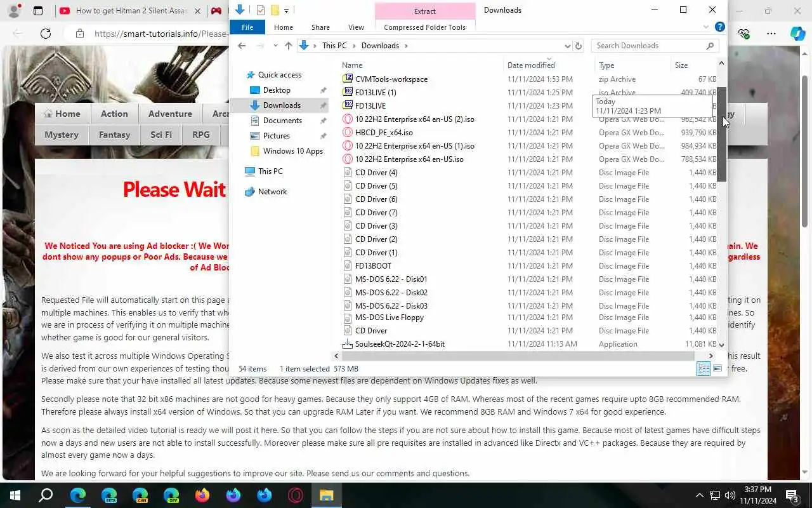Open Compressed Folder Tools tab
The image size is (812, 508).
click(x=425, y=27)
